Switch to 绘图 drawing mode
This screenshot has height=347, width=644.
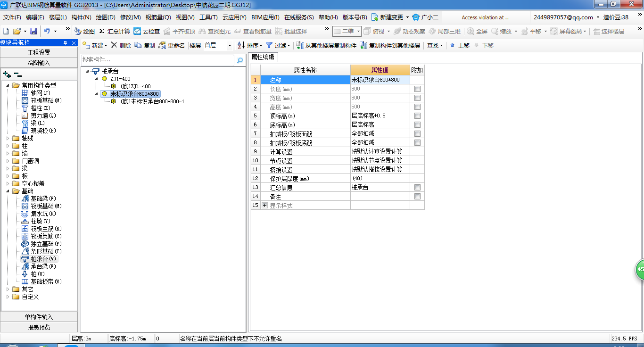(84, 31)
